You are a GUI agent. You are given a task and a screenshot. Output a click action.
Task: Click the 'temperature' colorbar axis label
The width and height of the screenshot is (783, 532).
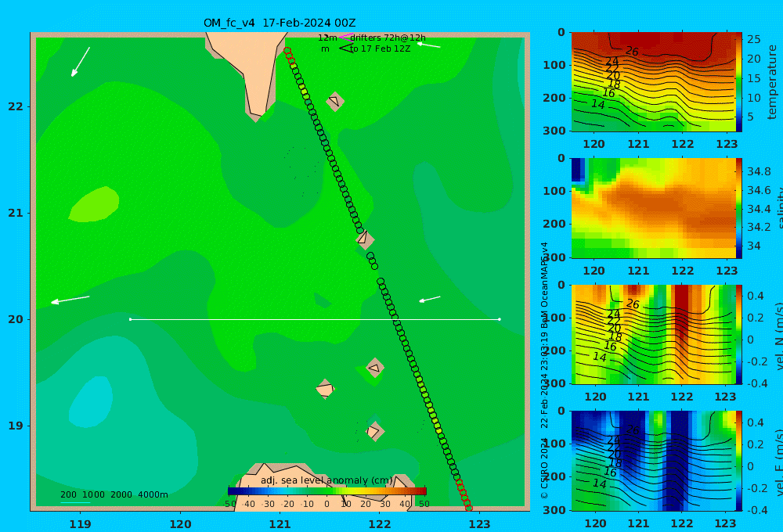(772, 82)
